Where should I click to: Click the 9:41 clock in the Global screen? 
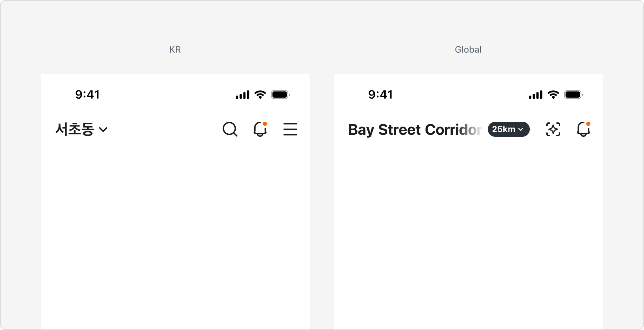tap(380, 95)
